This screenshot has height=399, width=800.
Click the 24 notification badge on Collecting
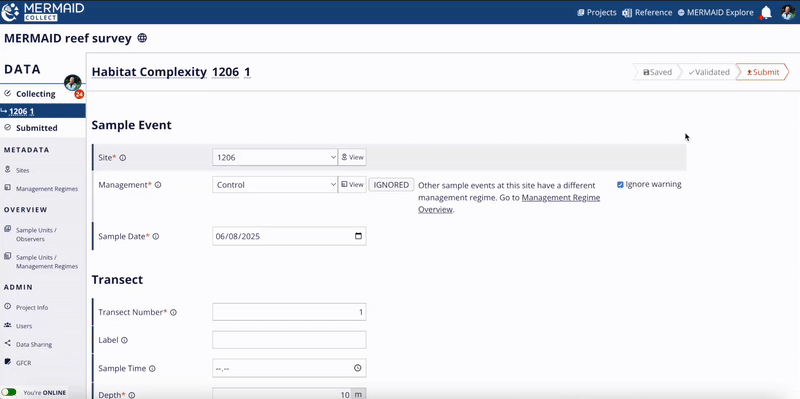point(79,94)
